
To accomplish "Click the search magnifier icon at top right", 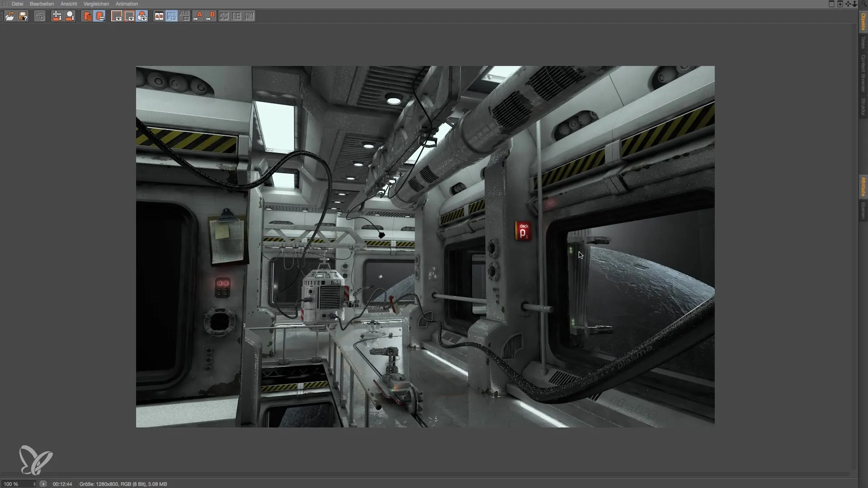I will tap(863, 4).
